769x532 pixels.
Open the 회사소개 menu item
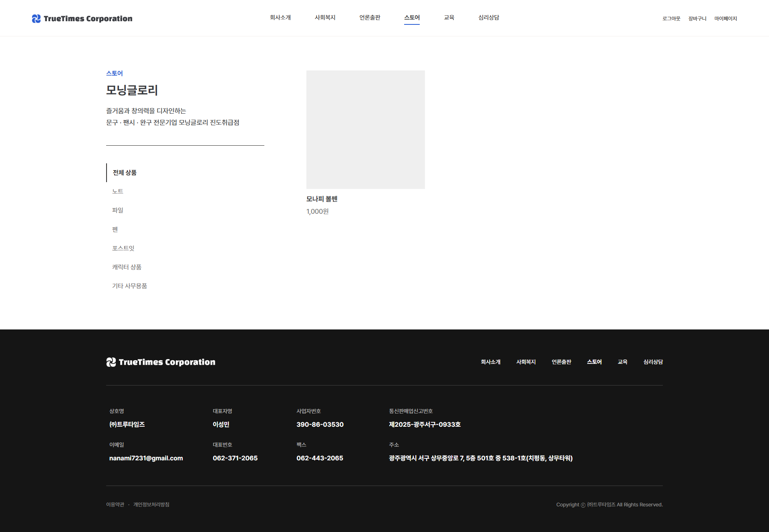280,18
